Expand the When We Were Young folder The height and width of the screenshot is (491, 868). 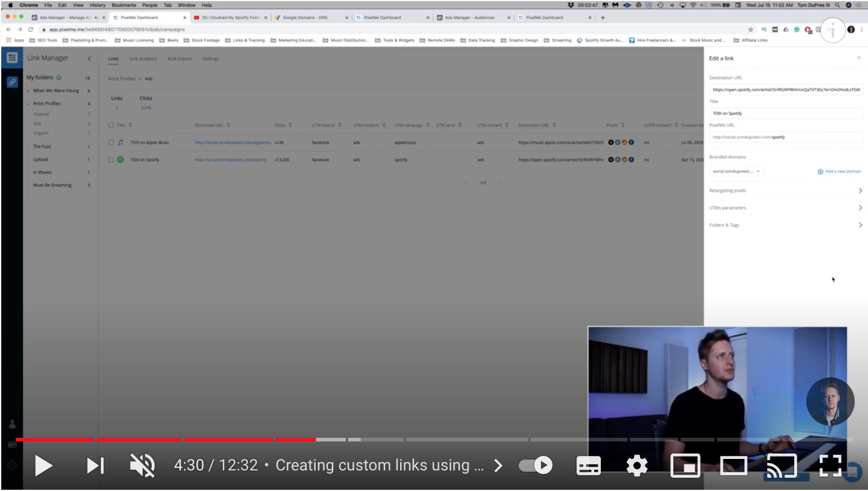[x=28, y=91]
